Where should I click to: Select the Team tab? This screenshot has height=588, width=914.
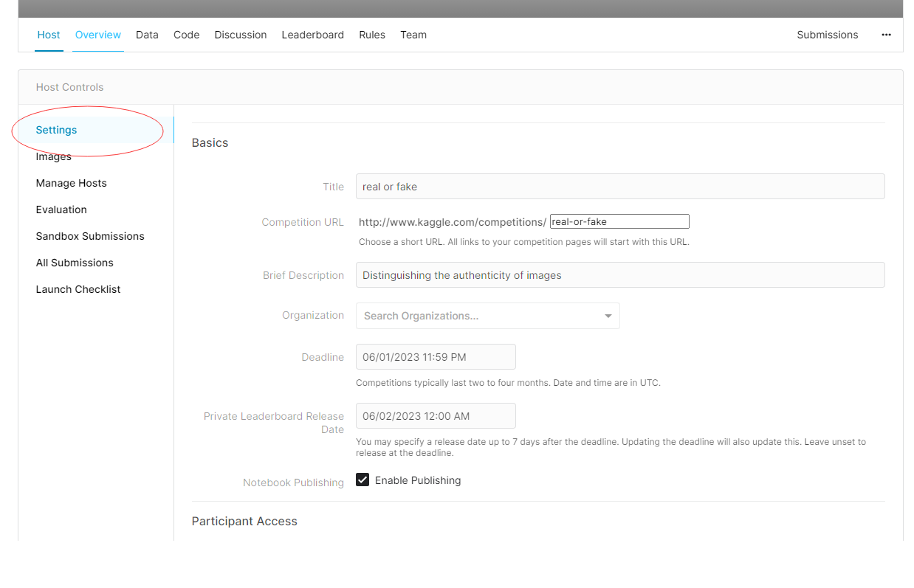point(413,35)
